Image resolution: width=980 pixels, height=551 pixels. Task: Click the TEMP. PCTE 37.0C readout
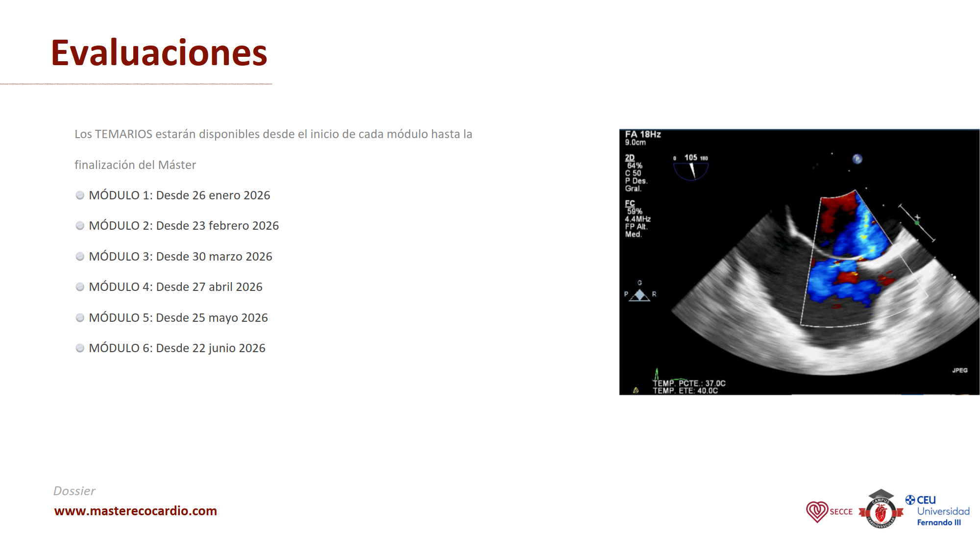689,383
